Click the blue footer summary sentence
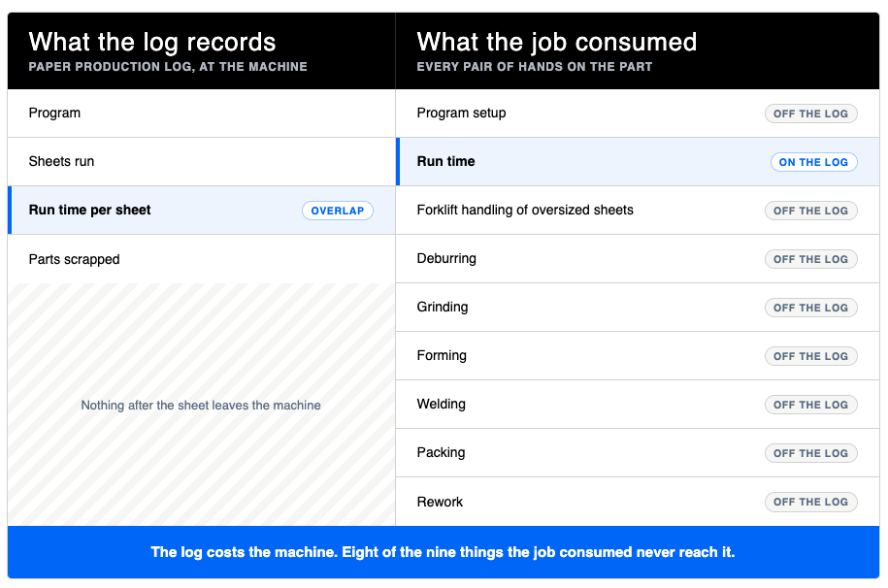 click(443, 552)
